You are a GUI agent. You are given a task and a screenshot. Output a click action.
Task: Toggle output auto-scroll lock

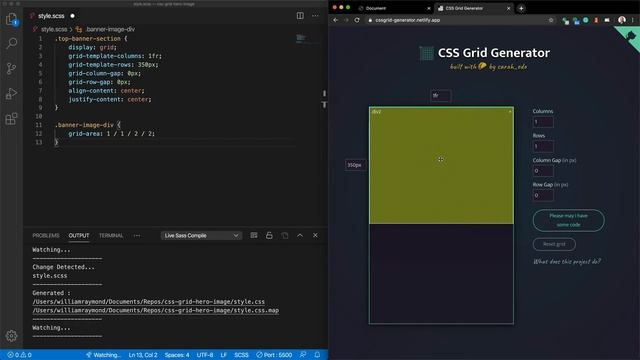pos(269,236)
